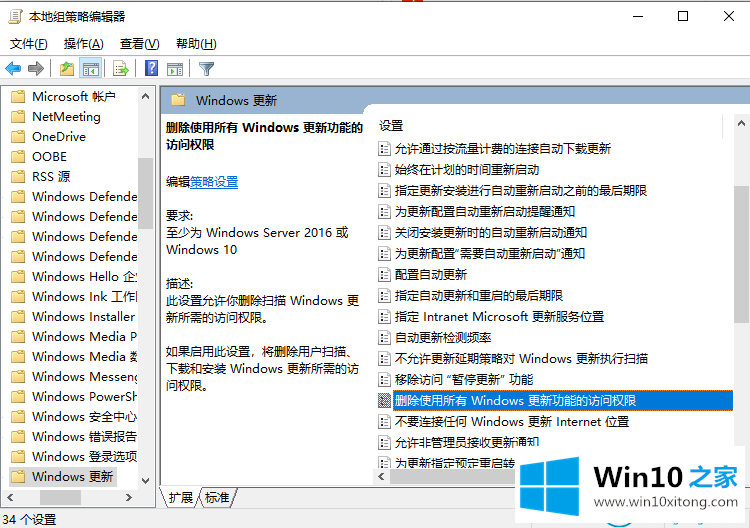Select the Windows Messenger tree folder
The width and height of the screenshot is (750, 528).
click(84, 376)
